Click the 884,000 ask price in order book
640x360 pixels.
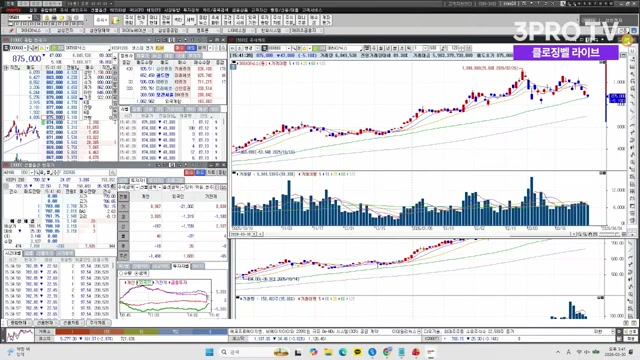(x=55, y=72)
